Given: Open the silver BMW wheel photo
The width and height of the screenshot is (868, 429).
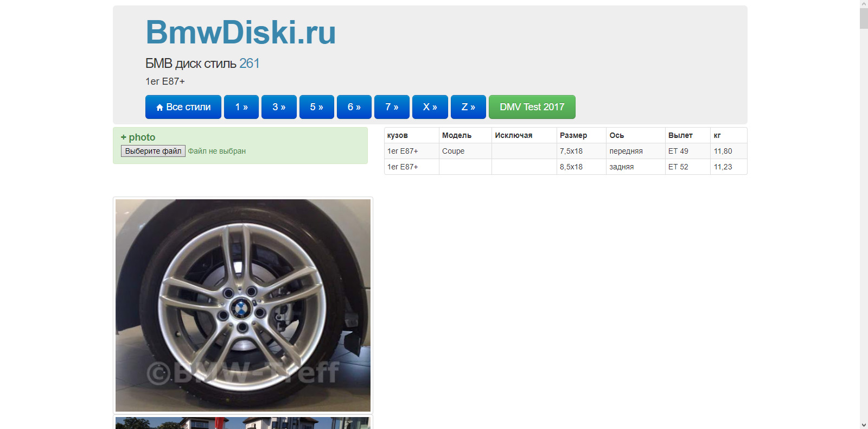Looking at the screenshot, I should click(242, 305).
